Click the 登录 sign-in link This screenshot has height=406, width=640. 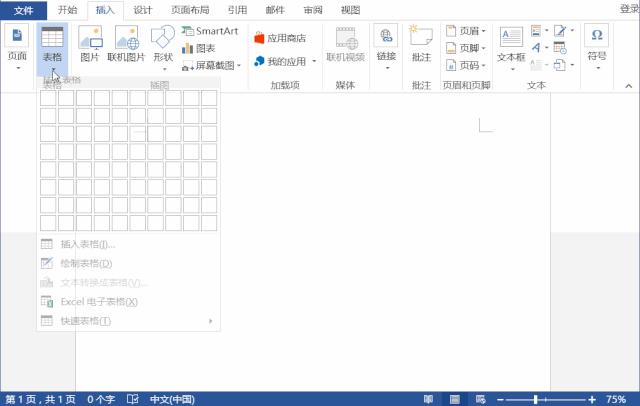coord(629,9)
